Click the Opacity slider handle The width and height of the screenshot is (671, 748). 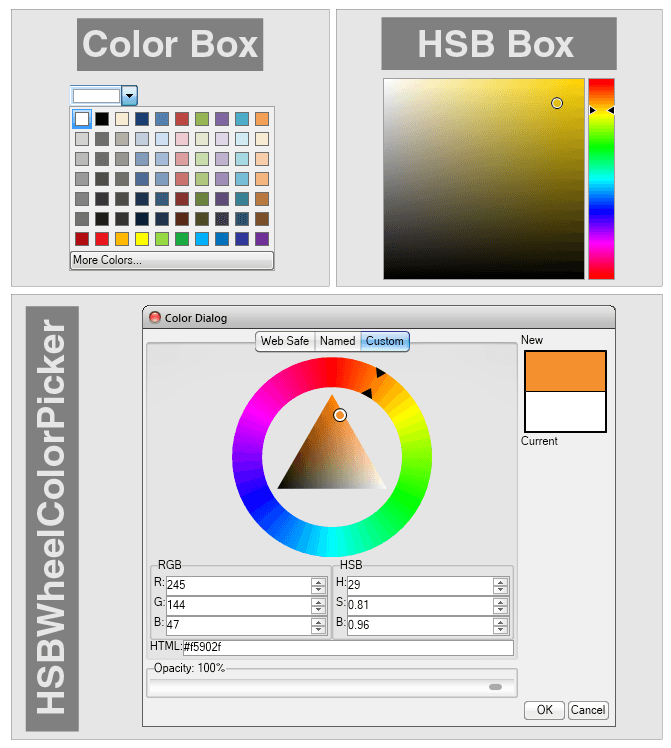coord(495,687)
